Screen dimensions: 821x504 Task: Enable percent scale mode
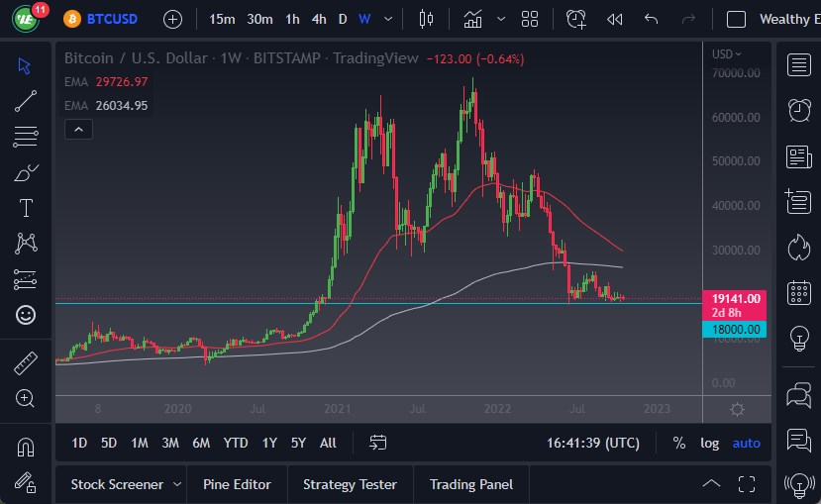click(x=678, y=443)
